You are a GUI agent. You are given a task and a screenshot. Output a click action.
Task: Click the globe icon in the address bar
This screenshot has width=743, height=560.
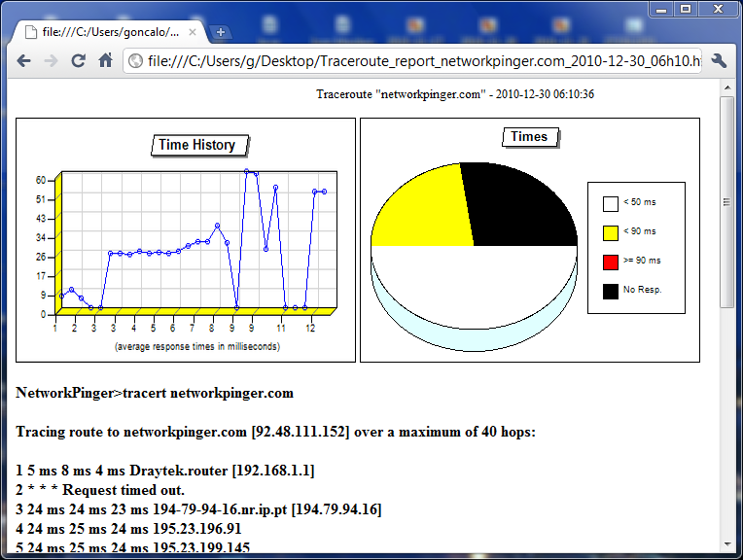[x=135, y=61]
